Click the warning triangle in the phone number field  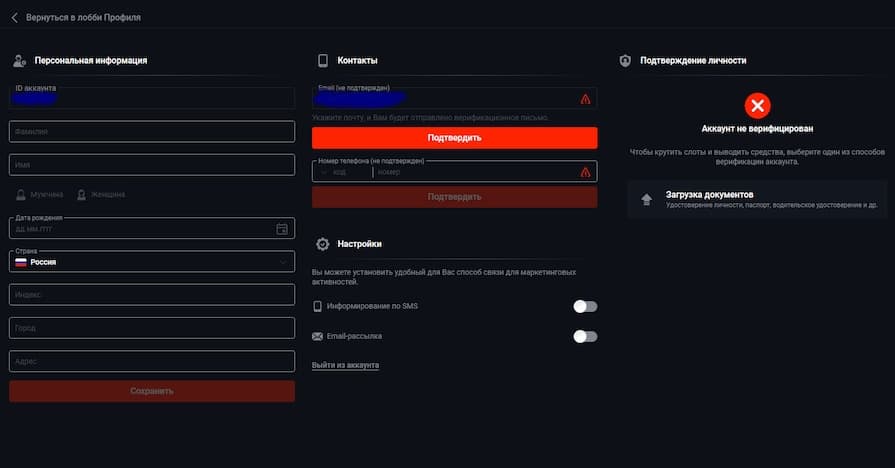[585, 172]
